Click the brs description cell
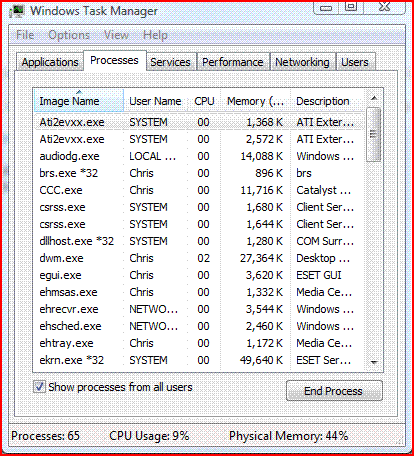This screenshot has width=414, height=456. (x=304, y=173)
